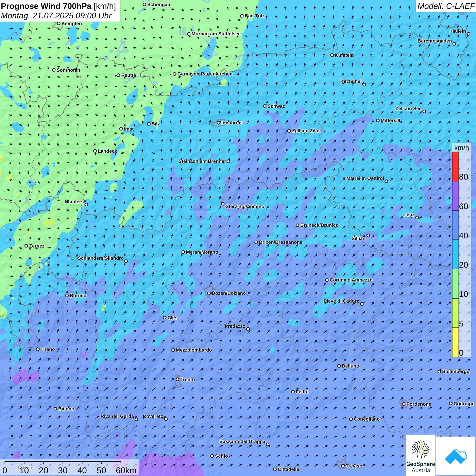Select the red segment of the km/h legend
Screen dimensions: 476x476
[x=455, y=166]
